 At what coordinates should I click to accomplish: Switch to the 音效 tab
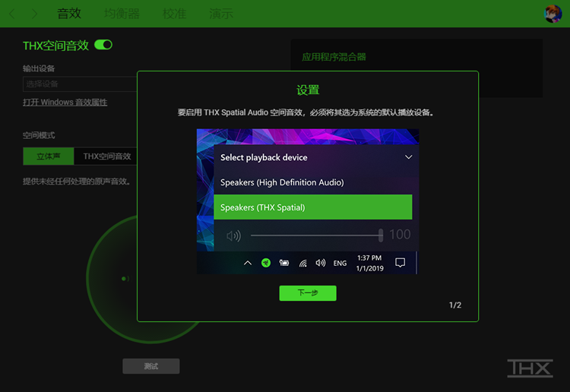[x=69, y=14]
